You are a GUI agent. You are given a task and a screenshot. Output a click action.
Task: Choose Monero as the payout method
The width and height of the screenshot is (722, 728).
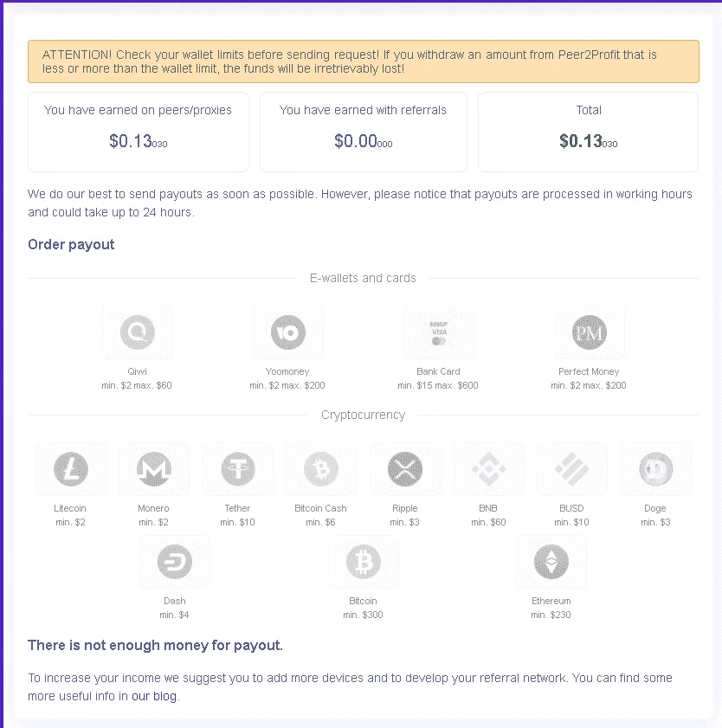pos(154,469)
